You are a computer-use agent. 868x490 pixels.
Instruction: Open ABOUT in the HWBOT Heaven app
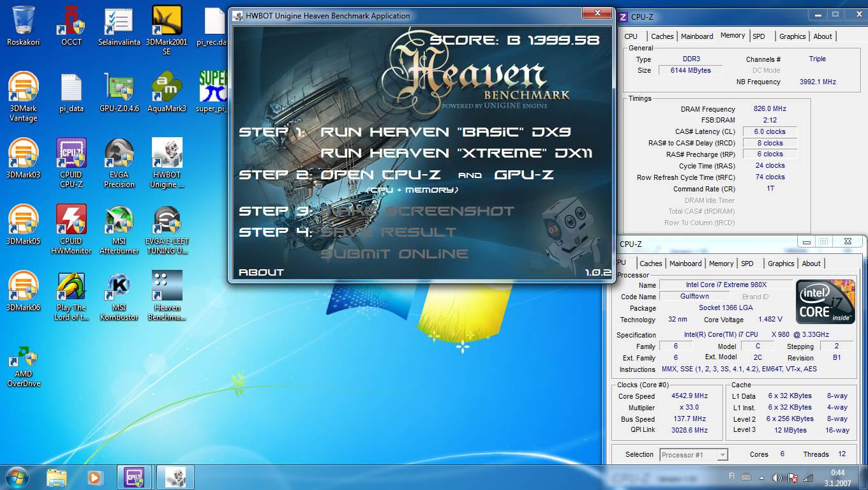[x=261, y=272]
